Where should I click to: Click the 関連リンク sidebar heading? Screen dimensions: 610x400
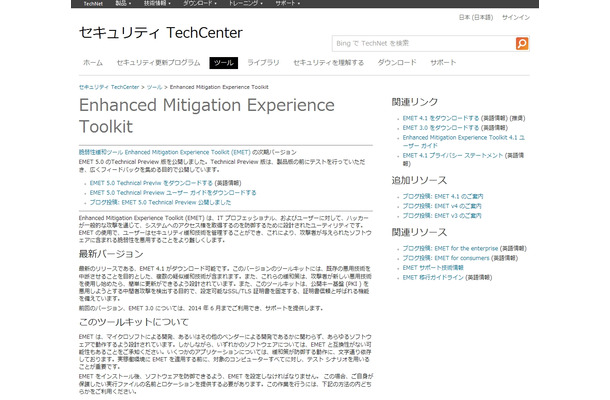point(415,102)
